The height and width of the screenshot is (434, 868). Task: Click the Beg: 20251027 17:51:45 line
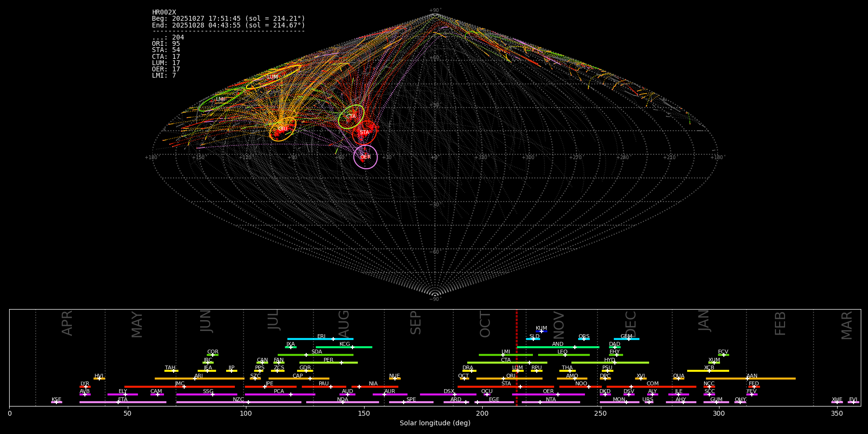coord(229,19)
